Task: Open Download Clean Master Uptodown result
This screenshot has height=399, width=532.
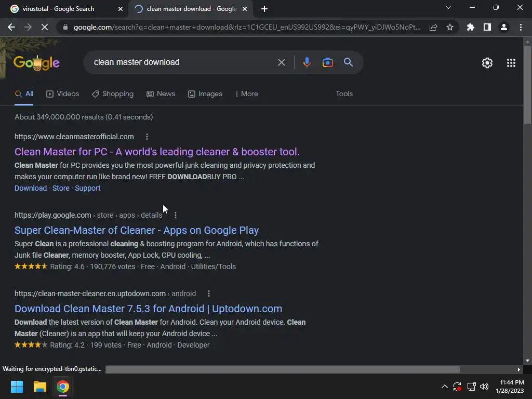Action: 148,309
